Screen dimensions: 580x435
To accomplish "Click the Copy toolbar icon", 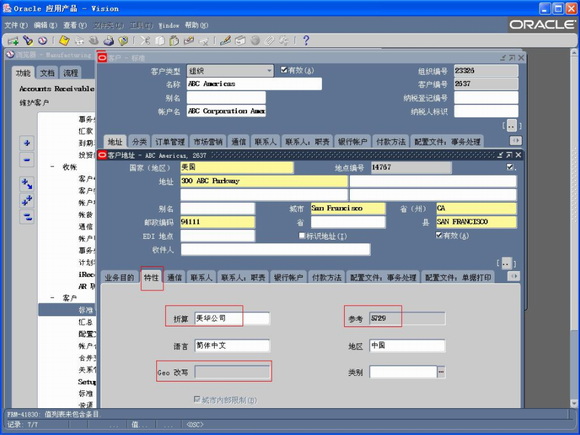I will pyautogui.click(x=160, y=40).
